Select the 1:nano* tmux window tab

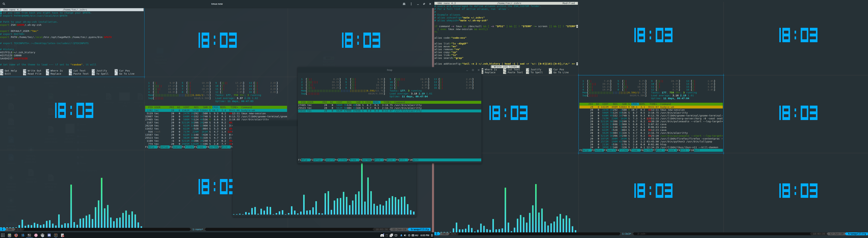(197, 229)
